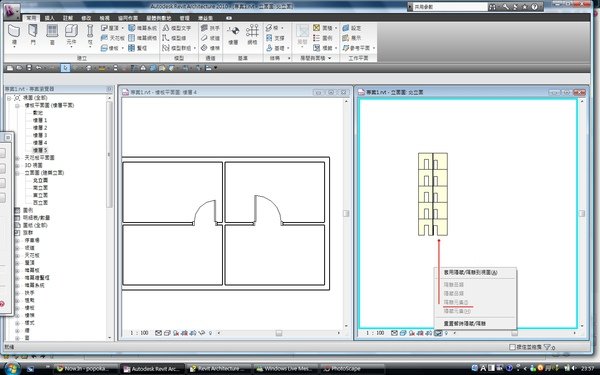This screenshot has width=600, height=375.
Task: Click the 1:100 scale in floor plan view
Action: coord(139,333)
